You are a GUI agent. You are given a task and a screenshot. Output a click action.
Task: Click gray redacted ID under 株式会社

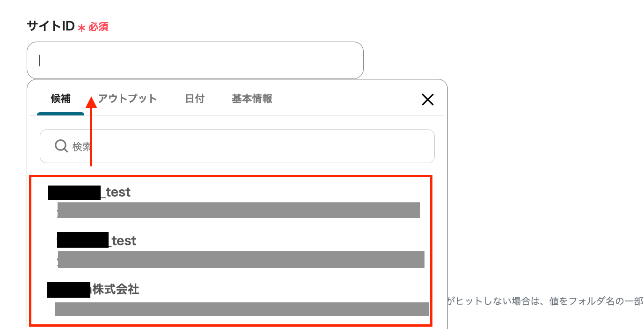point(242,309)
